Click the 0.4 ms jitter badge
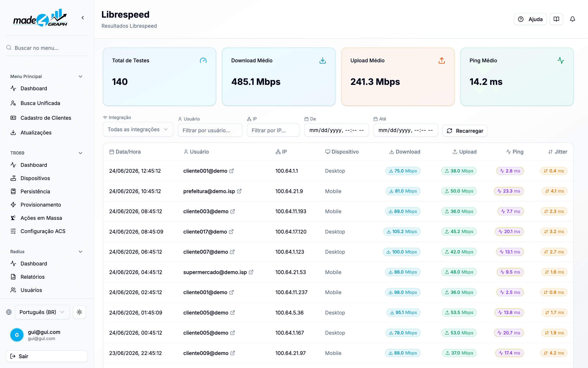 pos(554,171)
